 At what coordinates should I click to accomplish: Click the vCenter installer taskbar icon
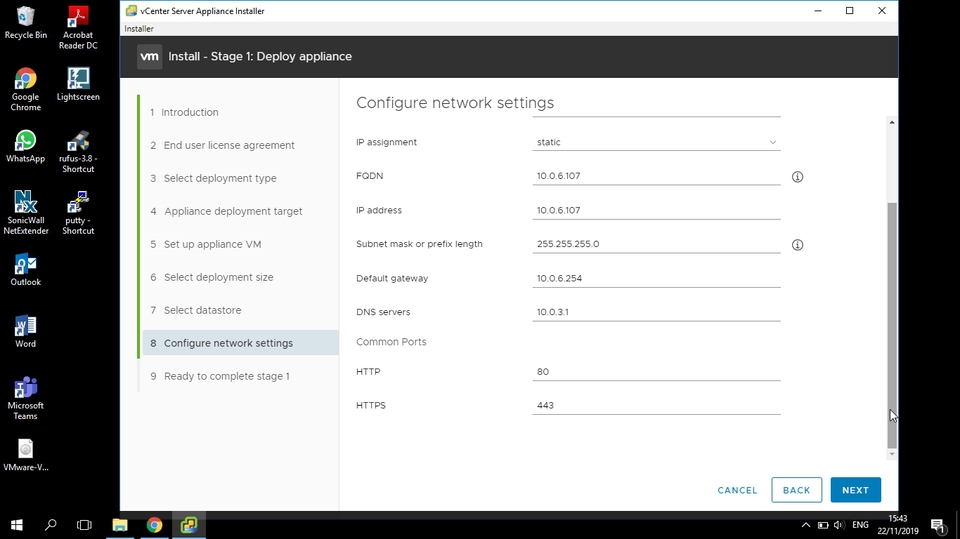coord(188,525)
